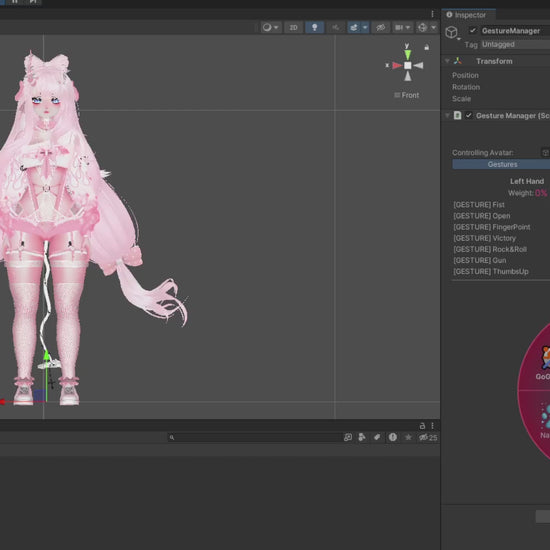Open scene effects dropdown arrow
Screen dimensions: 550x550
click(x=365, y=27)
